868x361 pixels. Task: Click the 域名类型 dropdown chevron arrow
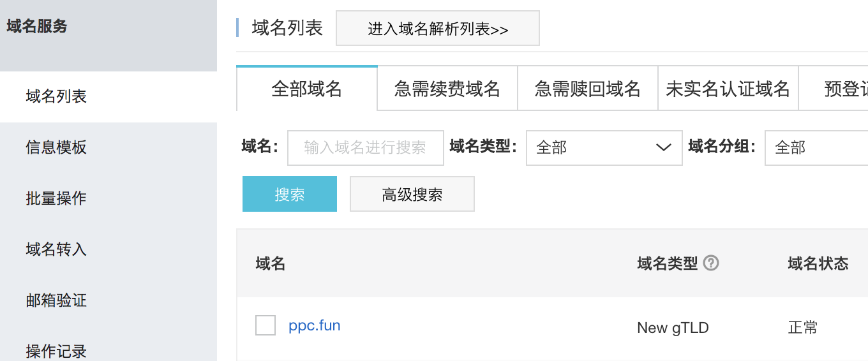pos(664,148)
